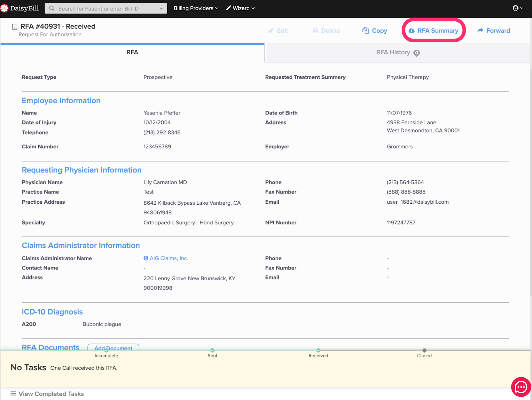Open the chat support bubble
The image size is (532, 400).
click(521, 387)
